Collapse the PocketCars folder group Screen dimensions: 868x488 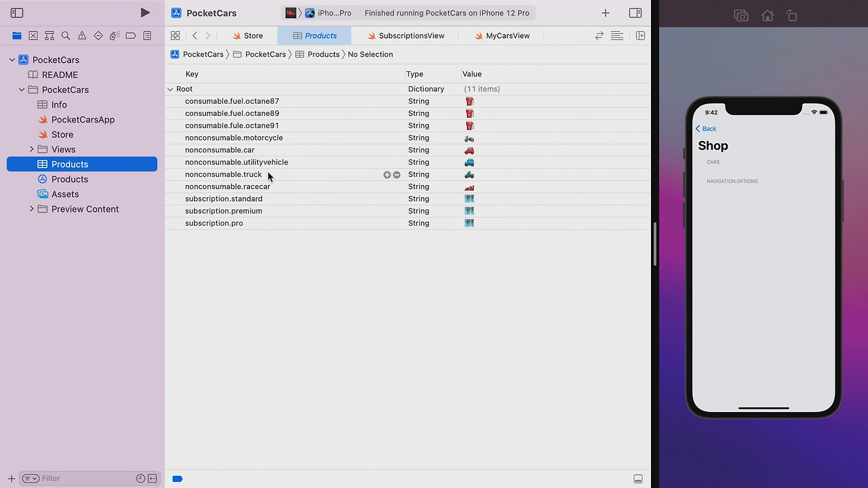22,89
